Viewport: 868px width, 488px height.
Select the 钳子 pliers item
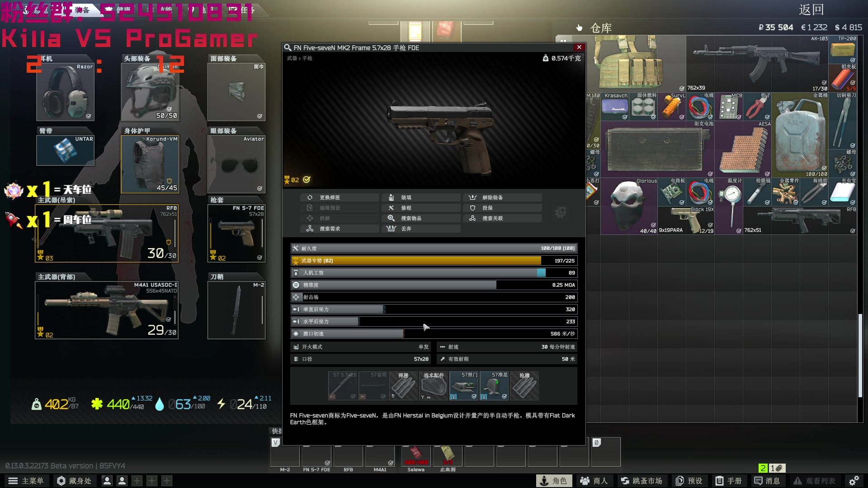(757, 107)
